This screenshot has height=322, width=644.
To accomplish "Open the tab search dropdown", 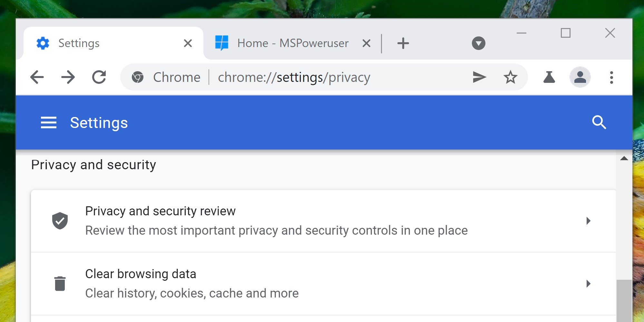I will coord(478,43).
